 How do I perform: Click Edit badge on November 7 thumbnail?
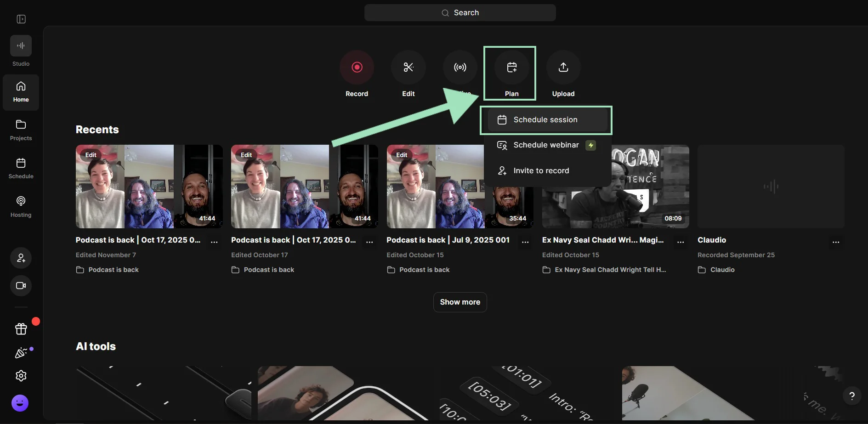tap(91, 155)
